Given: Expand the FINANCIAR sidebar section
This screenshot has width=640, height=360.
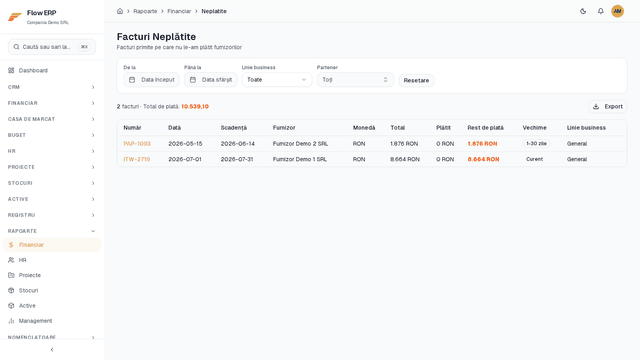Looking at the screenshot, I should tap(52, 103).
